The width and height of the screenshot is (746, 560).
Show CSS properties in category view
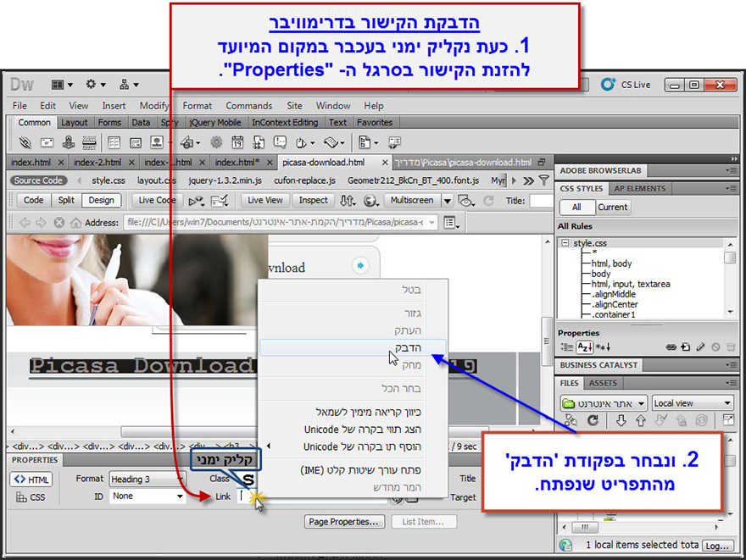[566, 347]
